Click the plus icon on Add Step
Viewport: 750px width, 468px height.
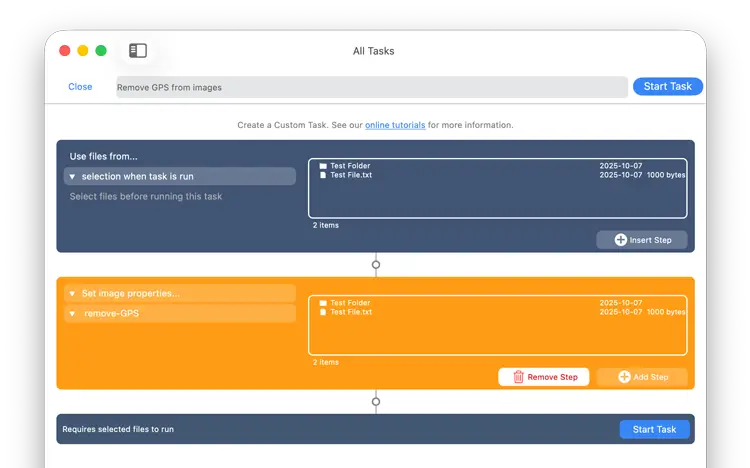pos(624,377)
